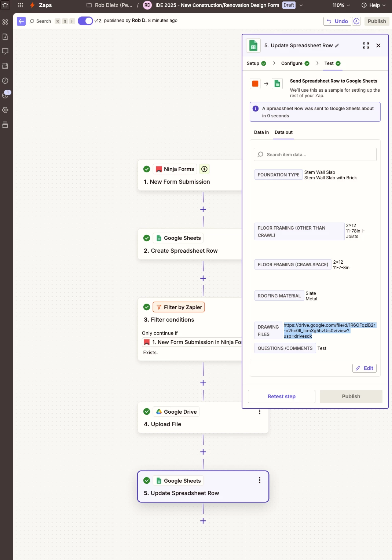Open three-dot menu on Upload File step
Screen dimensions: 392x560
[x=260, y=411]
